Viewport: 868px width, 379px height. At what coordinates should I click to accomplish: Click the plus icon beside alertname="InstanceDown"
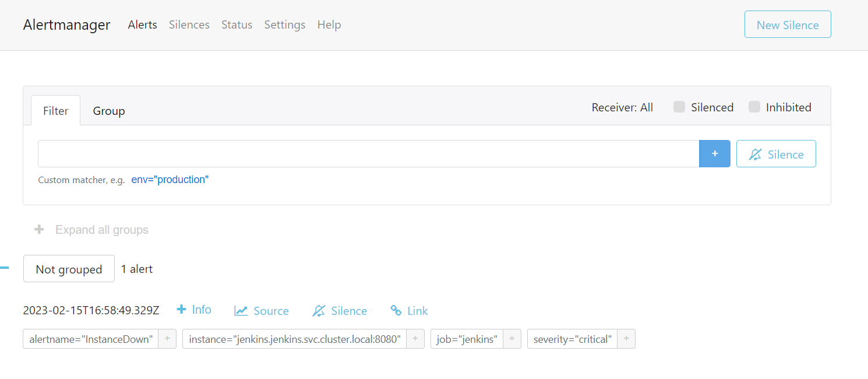coord(167,339)
